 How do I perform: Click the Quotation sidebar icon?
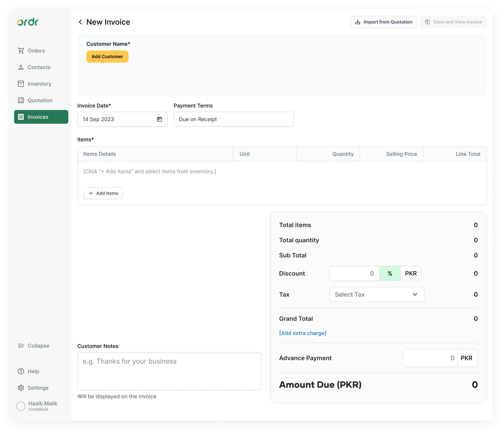pyautogui.click(x=21, y=100)
